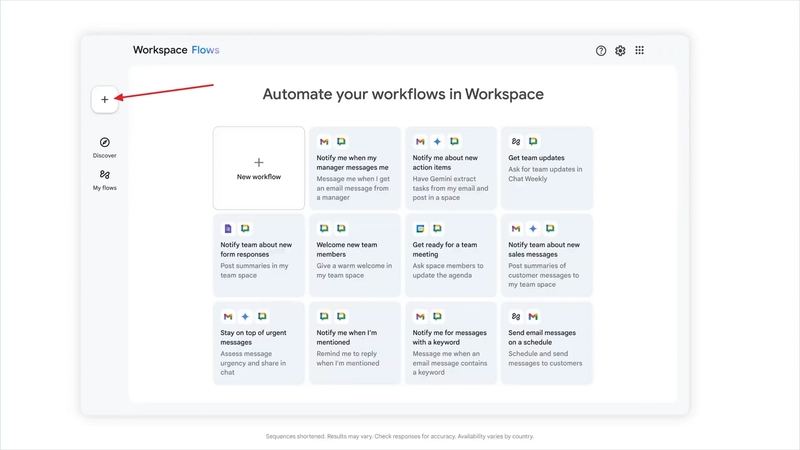This screenshot has width=800, height=450.
Task: Click Calendar icon on team meeting card
Action: (420, 229)
